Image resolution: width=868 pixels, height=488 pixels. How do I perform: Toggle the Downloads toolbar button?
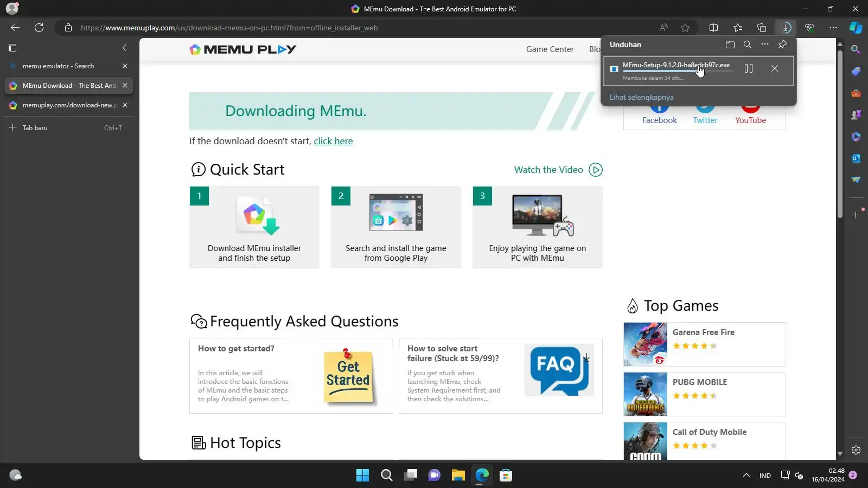[786, 28]
